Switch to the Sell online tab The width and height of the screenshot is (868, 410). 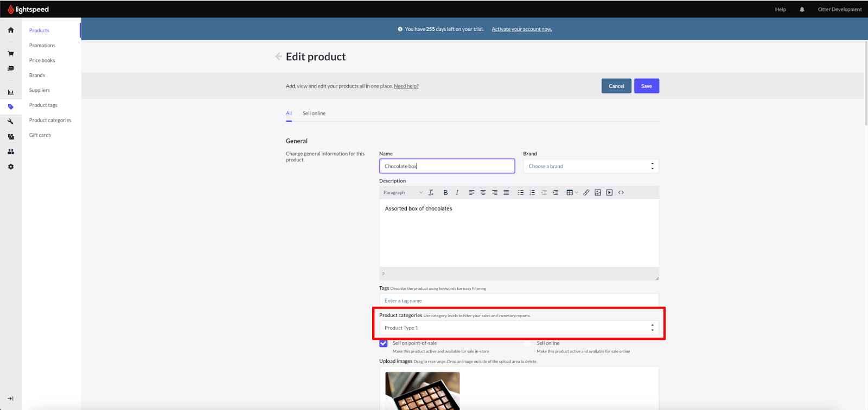click(314, 113)
